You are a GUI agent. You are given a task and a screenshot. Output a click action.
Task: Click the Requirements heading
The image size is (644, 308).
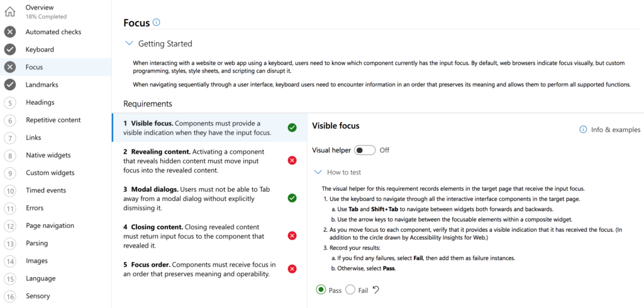click(x=148, y=104)
